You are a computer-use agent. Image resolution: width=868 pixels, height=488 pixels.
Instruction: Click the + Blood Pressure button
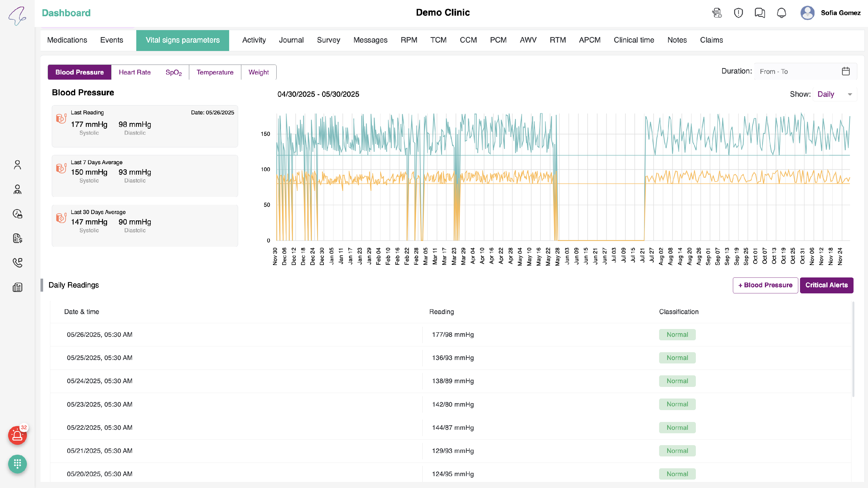765,285
